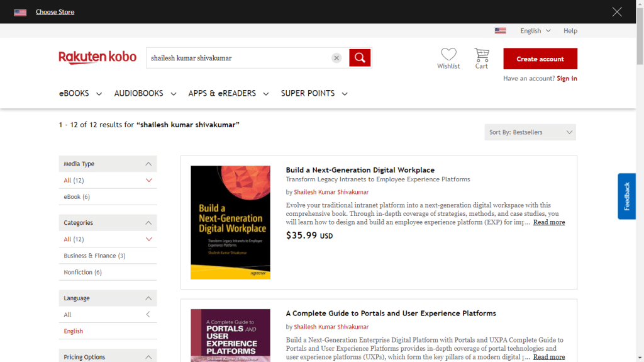Image resolution: width=644 pixels, height=362 pixels.
Task: Clear the search field with X icon
Action: tap(336, 58)
